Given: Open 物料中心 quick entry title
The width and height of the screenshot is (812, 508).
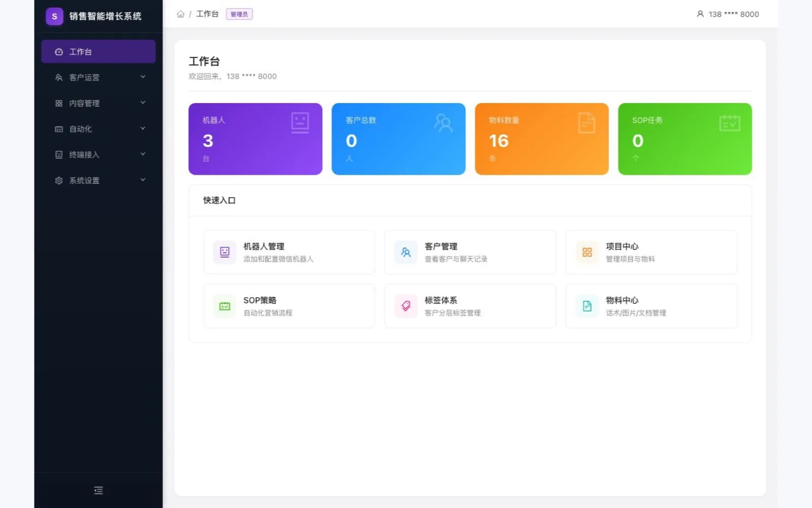Looking at the screenshot, I should (x=622, y=300).
